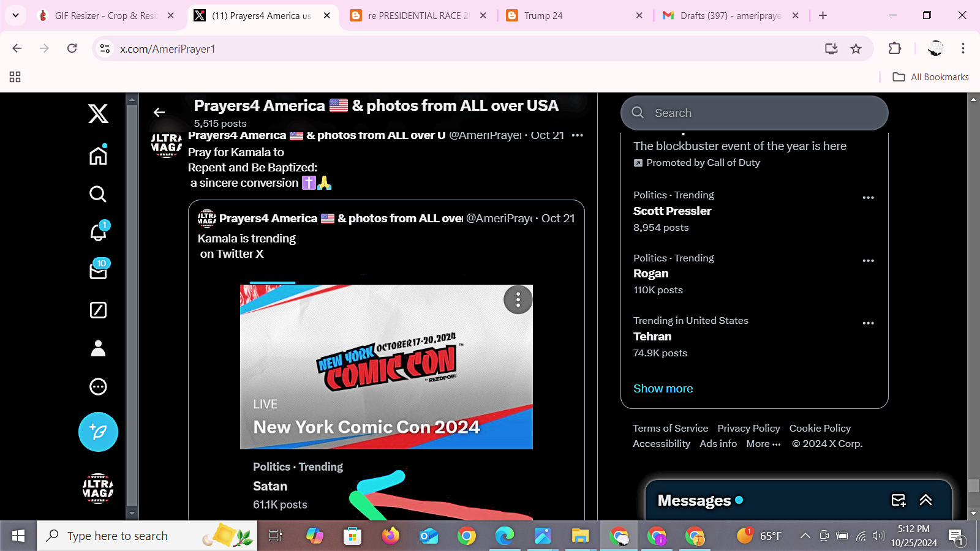Click the Search input on X

[x=755, y=113]
